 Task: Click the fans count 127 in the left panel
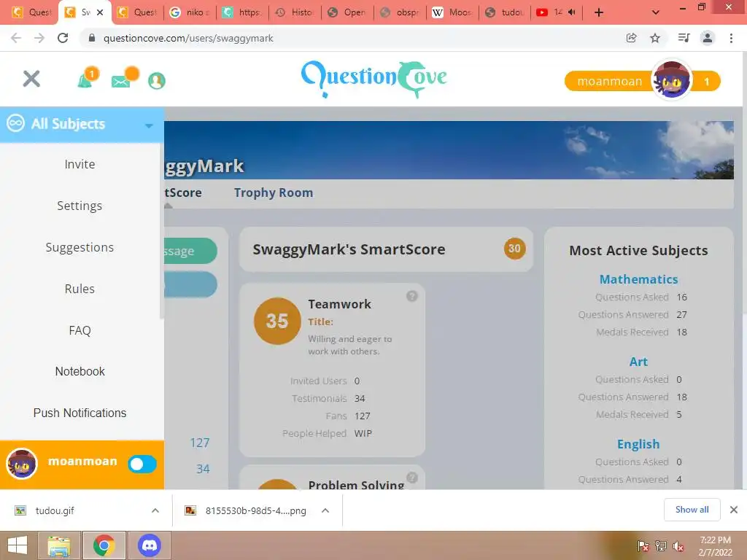tap(200, 443)
